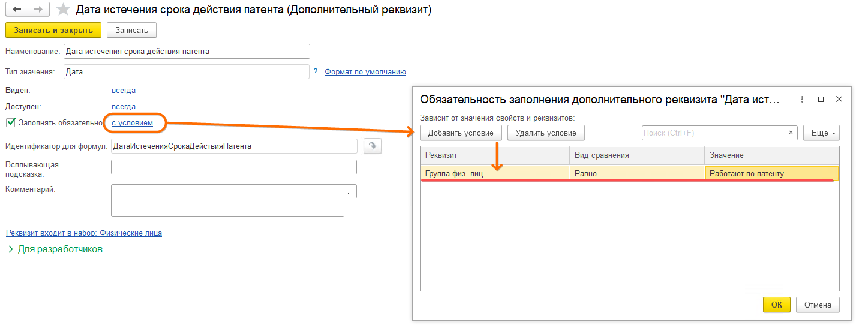Screen dimensions: 868x334
Task: Go forward with the right arrow button
Action: click(38, 10)
